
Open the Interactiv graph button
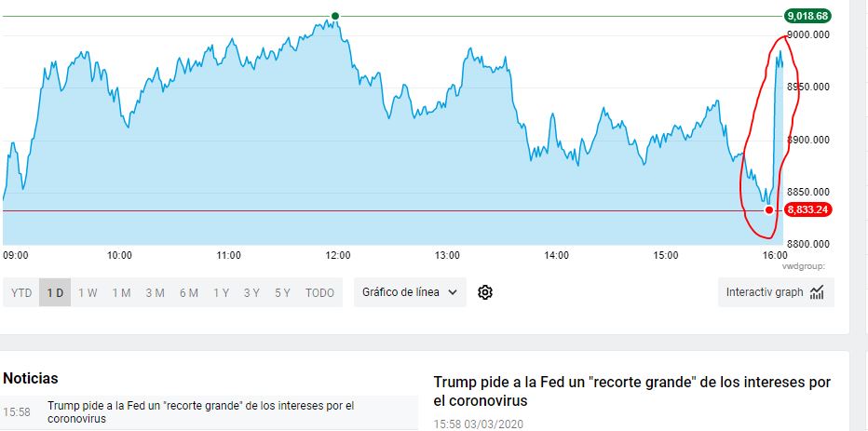[765, 292]
